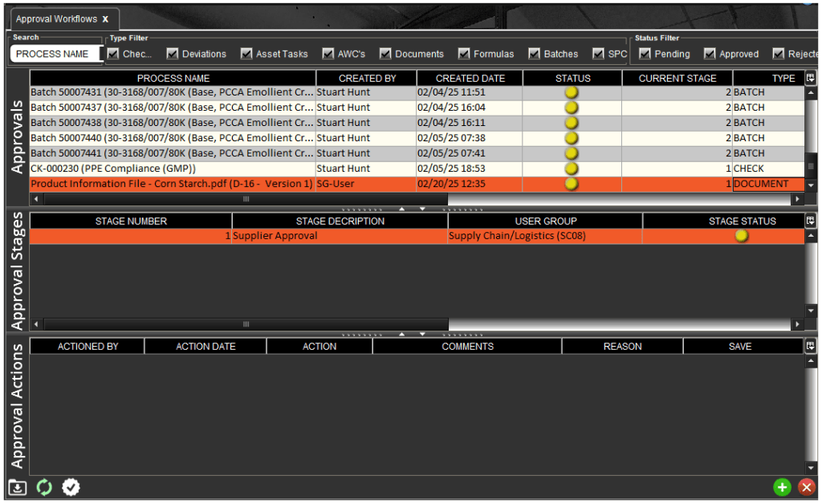Click the green refresh arrows icon

click(x=44, y=487)
